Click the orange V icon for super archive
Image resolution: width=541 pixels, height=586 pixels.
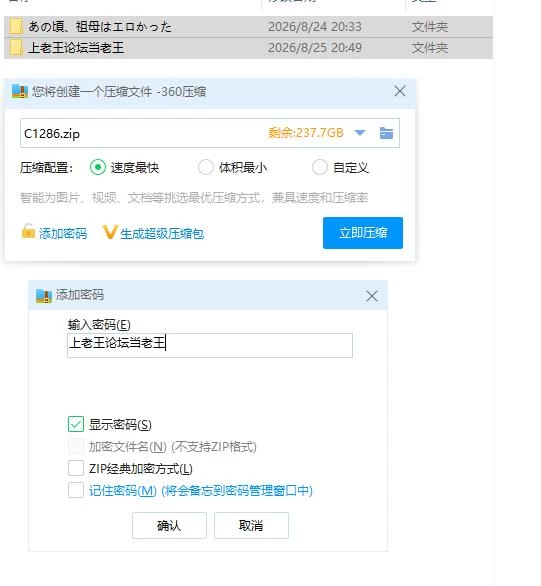(110, 232)
